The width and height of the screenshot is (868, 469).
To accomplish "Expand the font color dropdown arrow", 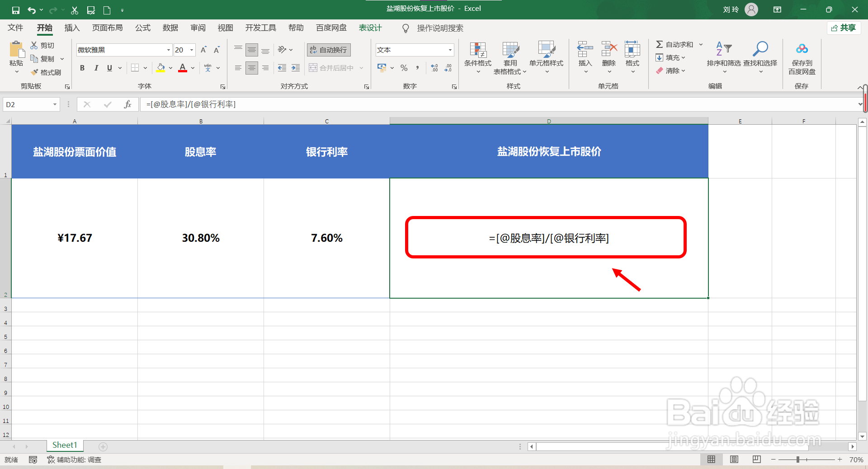I will point(193,68).
